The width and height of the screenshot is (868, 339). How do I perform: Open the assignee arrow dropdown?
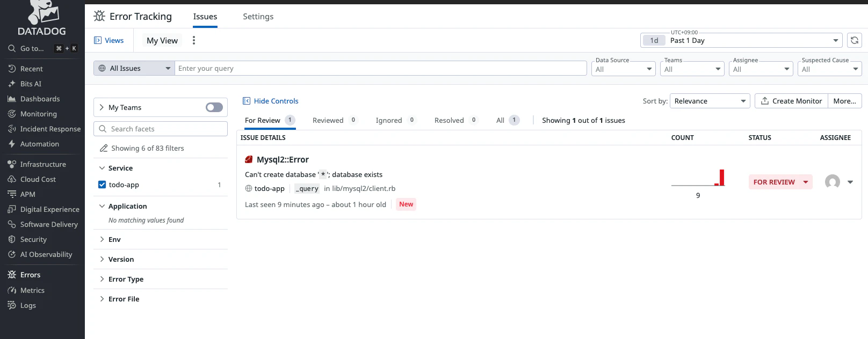point(850,182)
